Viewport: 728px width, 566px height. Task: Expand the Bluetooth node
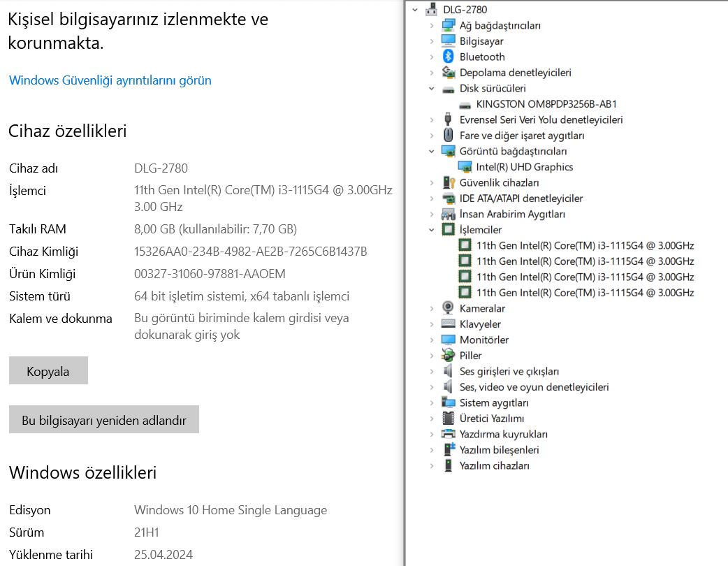coord(431,57)
